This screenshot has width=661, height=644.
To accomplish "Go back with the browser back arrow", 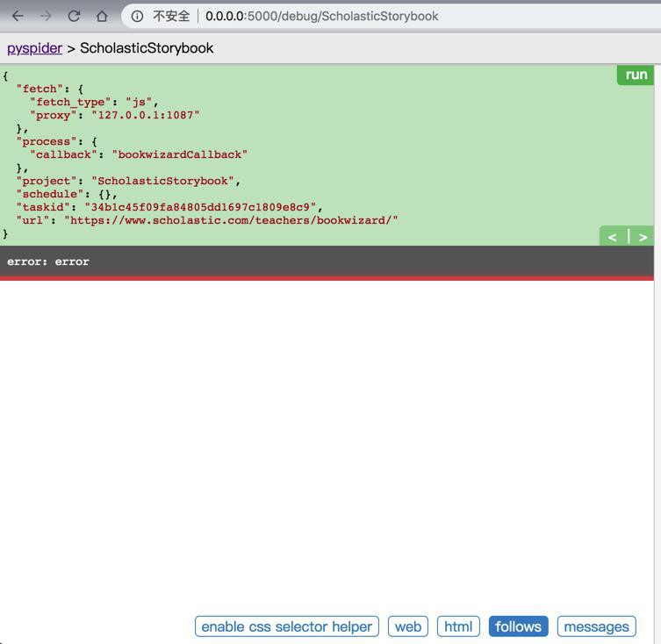I will coord(18,17).
